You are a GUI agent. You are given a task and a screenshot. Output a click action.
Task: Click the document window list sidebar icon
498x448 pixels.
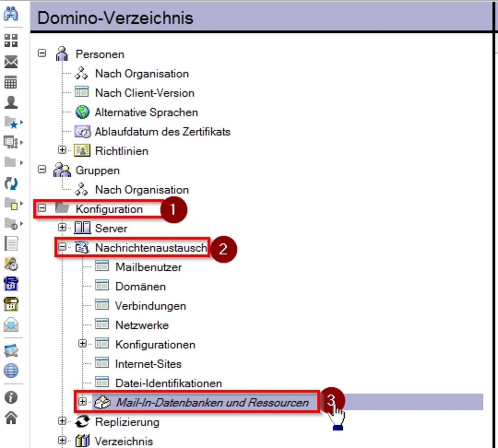click(11, 142)
